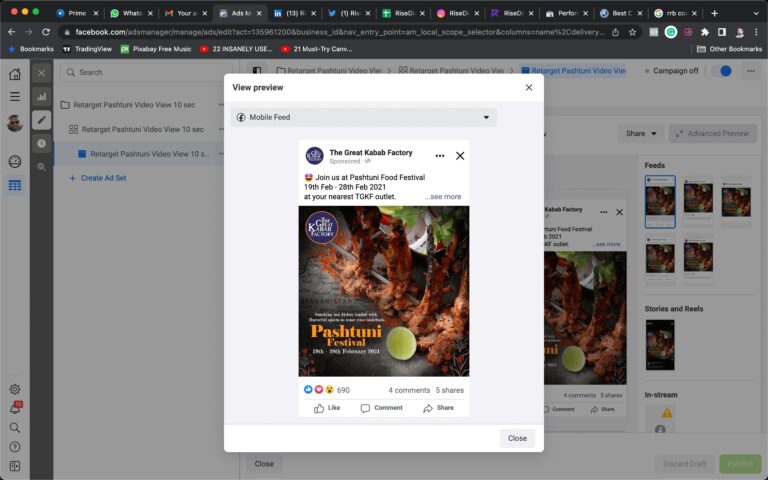Open the bar chart icon in sidebar
The height and width of the screenshot is (480, 768).
tap(41, 97)
